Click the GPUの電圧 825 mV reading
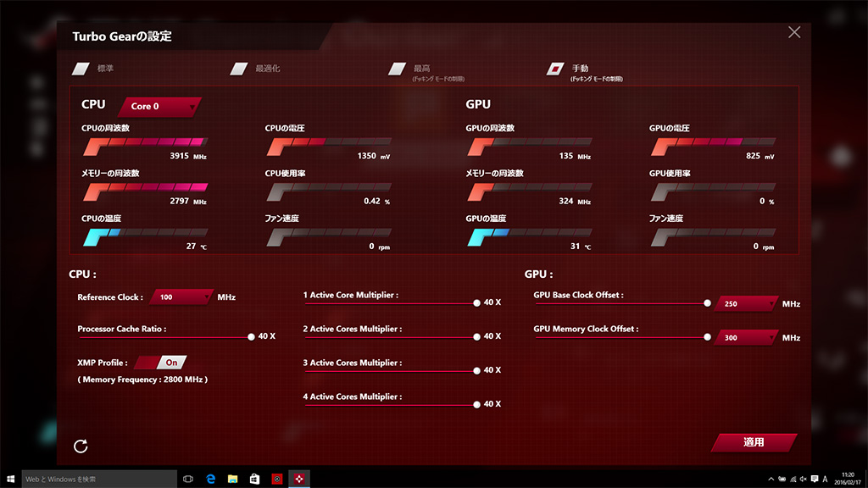Viewport: 868px width, 488px height. (760, 156)
